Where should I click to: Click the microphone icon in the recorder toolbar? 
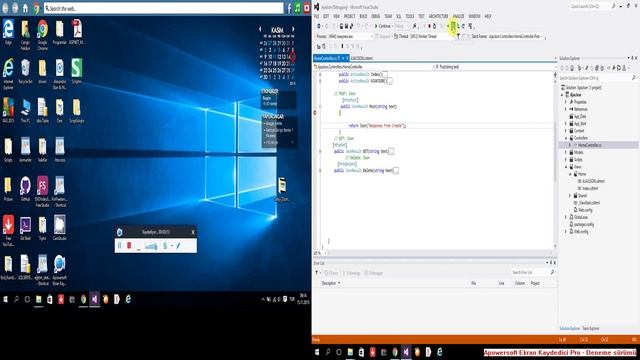tap(165, 245)
